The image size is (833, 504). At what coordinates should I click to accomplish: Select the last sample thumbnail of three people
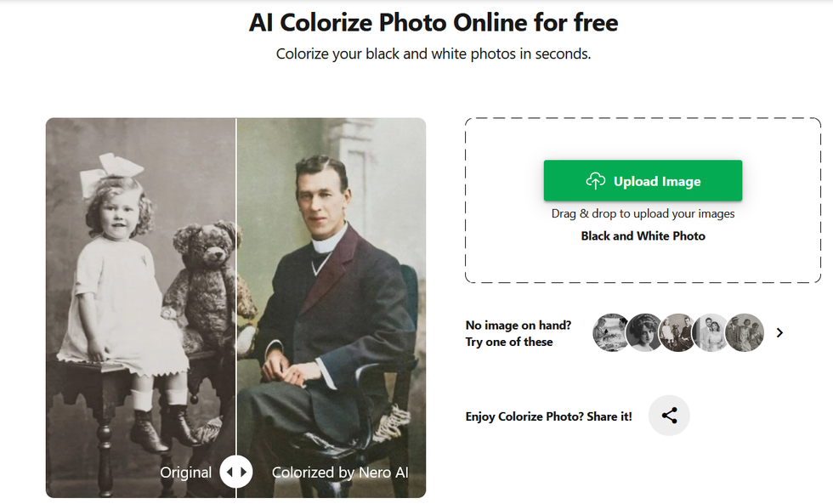745,333
